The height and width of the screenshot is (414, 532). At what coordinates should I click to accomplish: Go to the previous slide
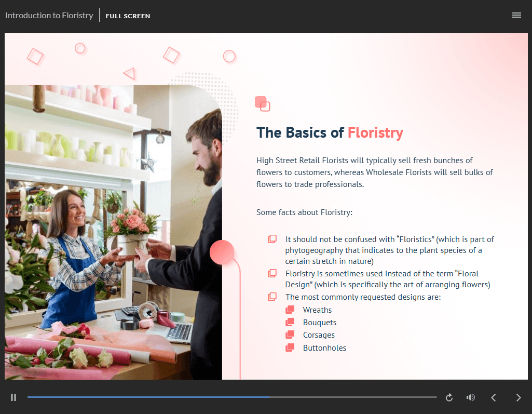tap(494, 397)
